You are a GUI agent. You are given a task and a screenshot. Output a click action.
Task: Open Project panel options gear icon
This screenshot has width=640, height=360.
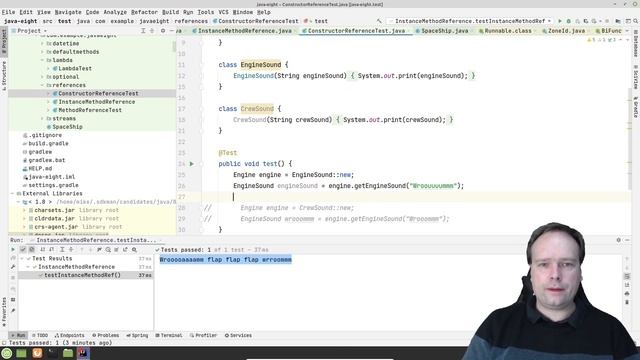(163, 31)
